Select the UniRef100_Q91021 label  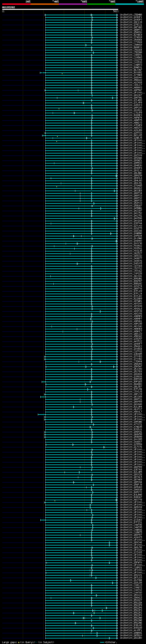point(131,575)
